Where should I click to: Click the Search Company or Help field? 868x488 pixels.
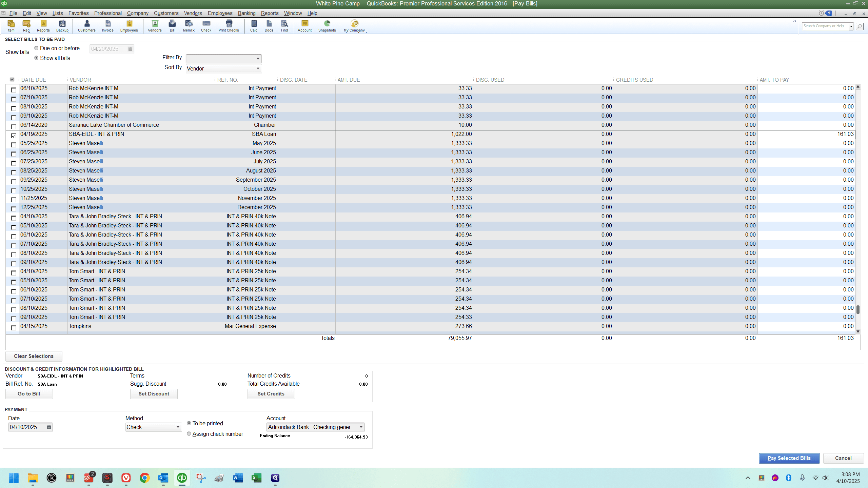click(x=825, y=26)
